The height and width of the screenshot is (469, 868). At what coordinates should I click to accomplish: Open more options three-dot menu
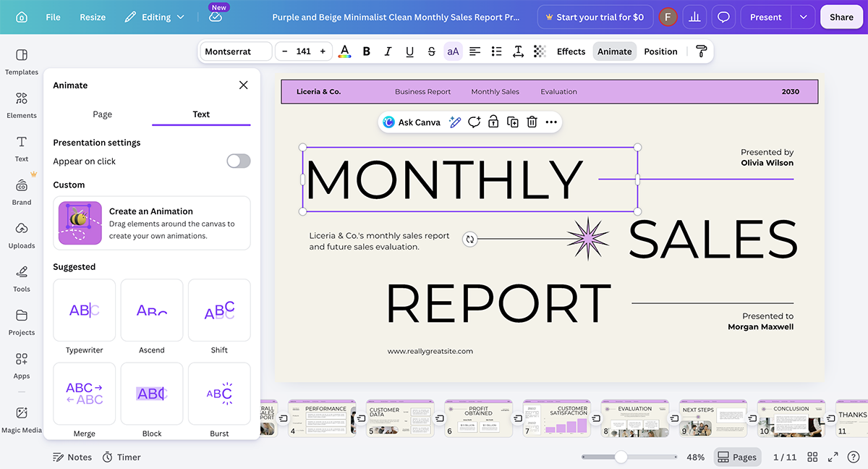tap(551, 122)
